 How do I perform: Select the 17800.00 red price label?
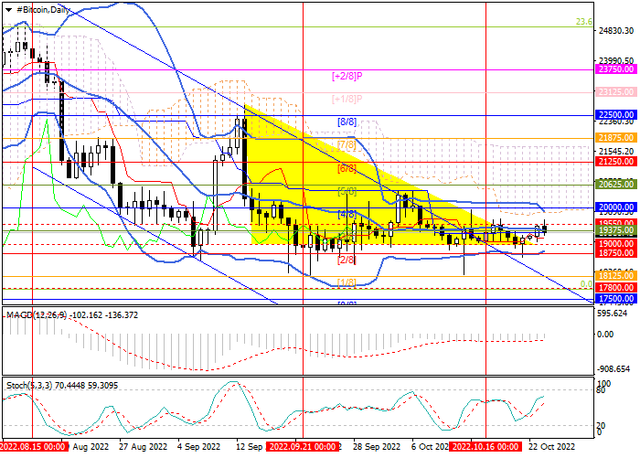616,288
